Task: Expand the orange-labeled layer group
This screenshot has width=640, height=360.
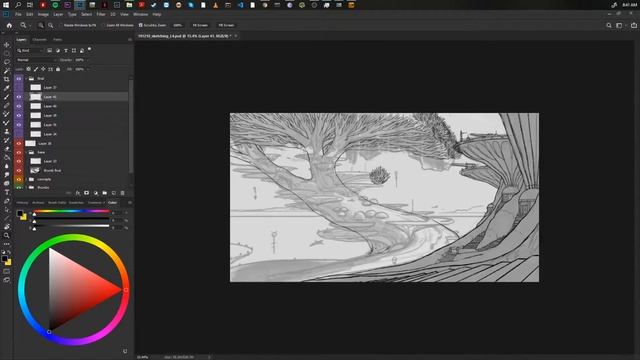Action: point(27,179)
